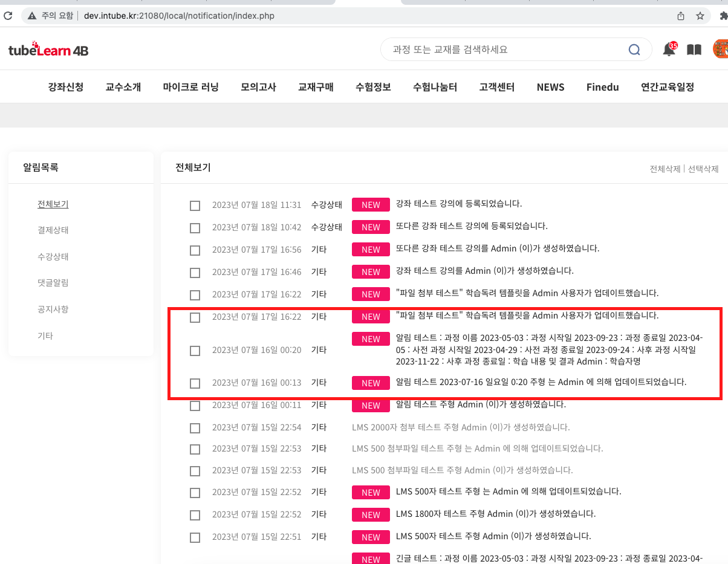The image size is (728, 564).
Task: Open the book library icon
Action: 694,50
